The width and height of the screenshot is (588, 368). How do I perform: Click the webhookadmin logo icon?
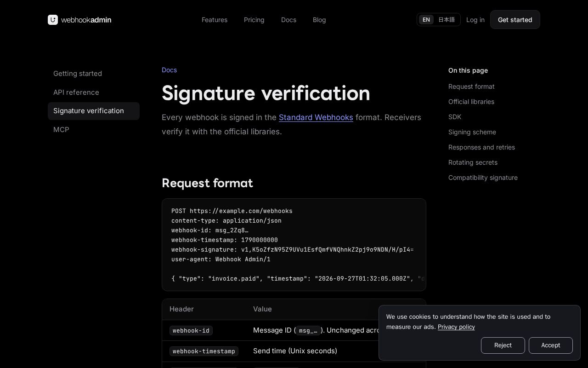tap(53, 20)
